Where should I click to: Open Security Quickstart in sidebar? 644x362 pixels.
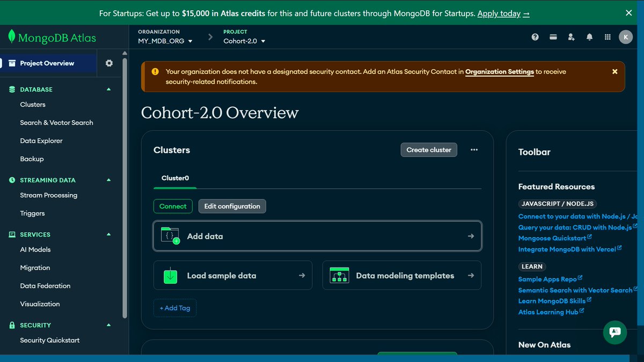coord(49,341)
